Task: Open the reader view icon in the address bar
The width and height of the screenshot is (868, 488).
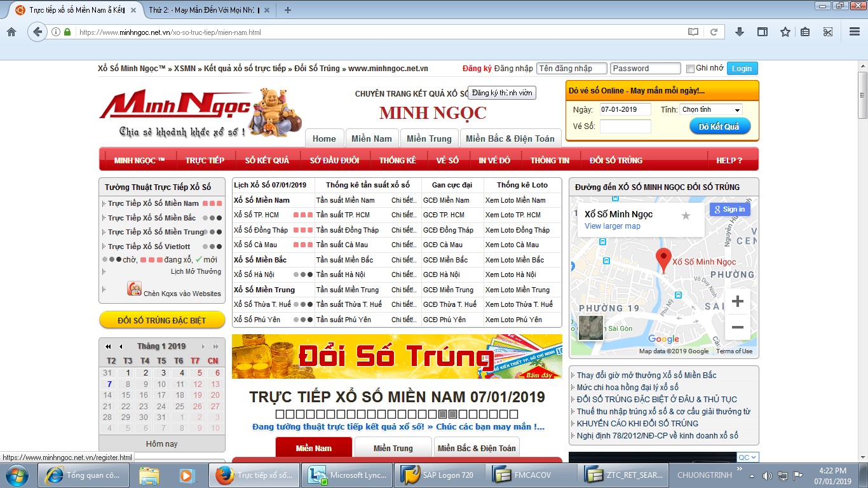Action: 693,32
